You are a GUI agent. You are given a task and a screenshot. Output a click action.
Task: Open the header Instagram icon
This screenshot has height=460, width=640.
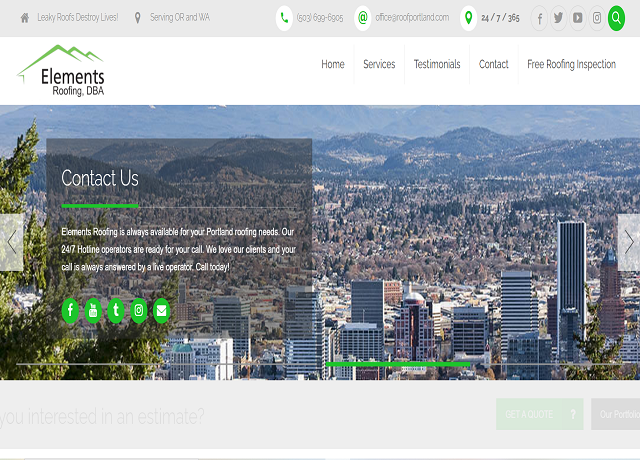(x=597, y=17)
